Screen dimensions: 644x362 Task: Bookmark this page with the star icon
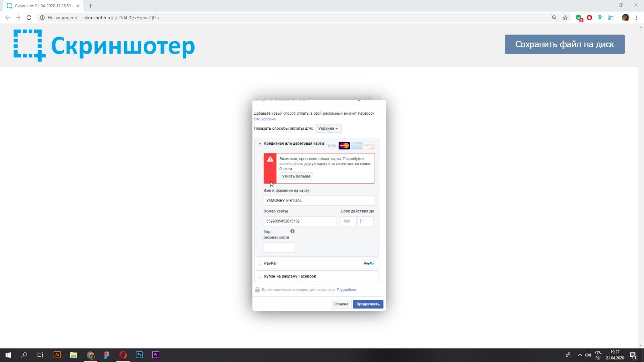click(565, 17)
